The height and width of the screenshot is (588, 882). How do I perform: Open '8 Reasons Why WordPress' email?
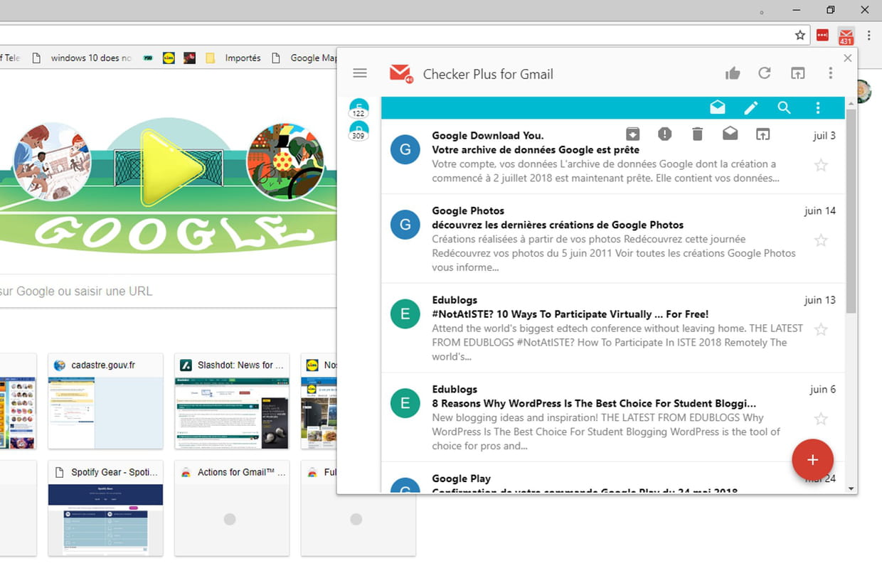pyautogui.click(x=594, y=404)
